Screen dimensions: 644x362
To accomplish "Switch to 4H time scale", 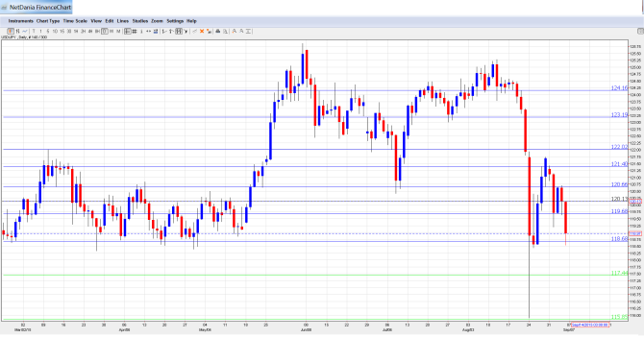I will 90,31.
